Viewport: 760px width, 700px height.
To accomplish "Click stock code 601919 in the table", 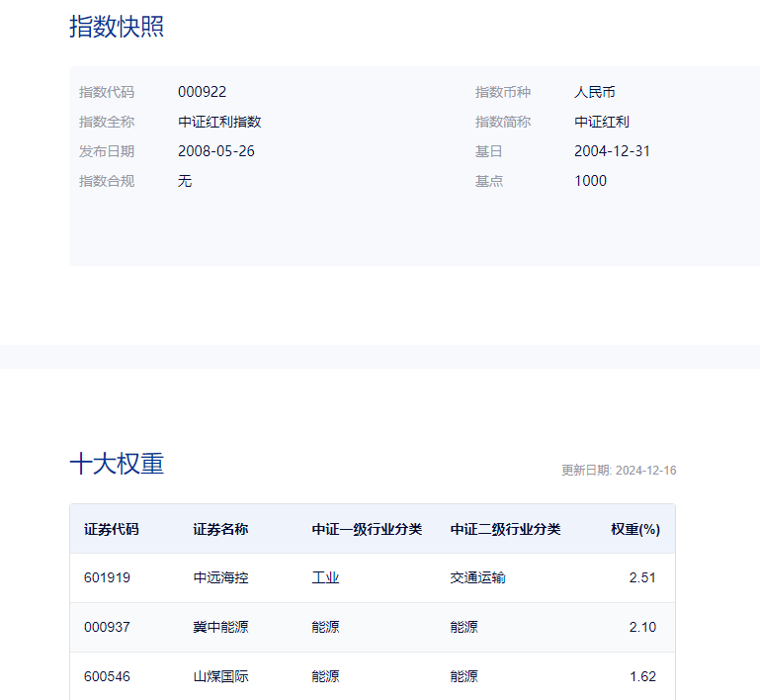I will click(x=107, y=577).
